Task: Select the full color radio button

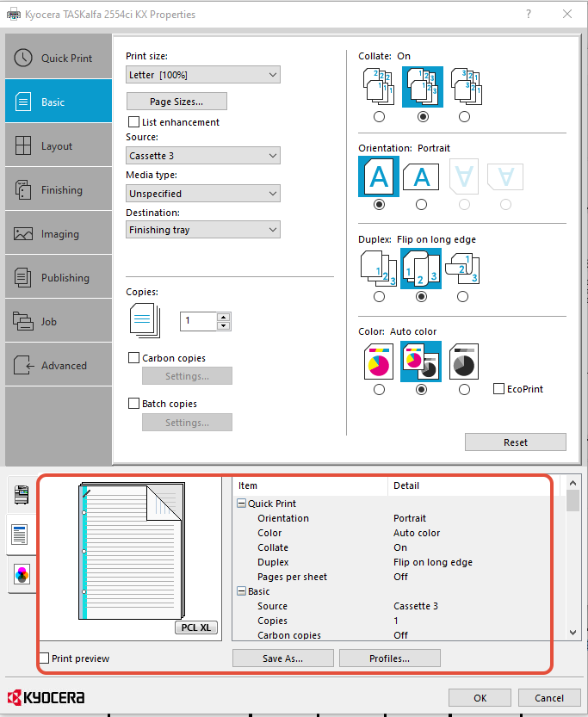Action: [379, 390]
